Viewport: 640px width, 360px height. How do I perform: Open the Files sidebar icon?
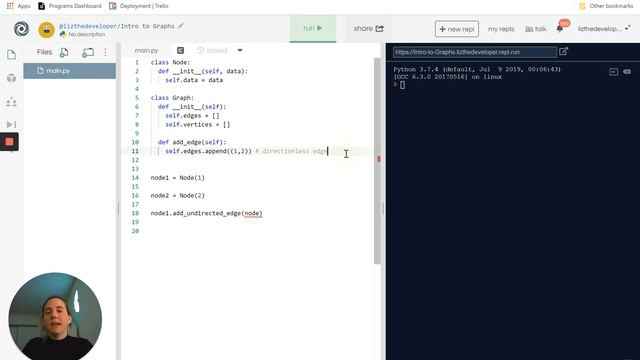(11, 55)
